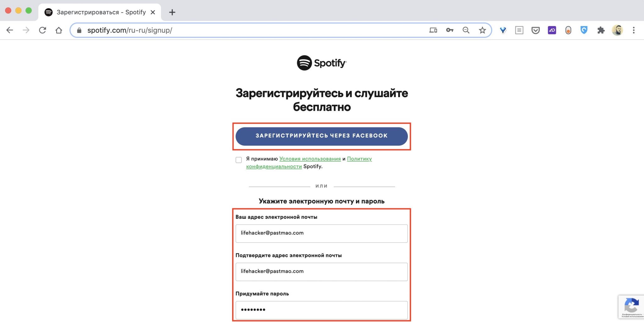Accept the Spotify terms checkbox
This screenshot has height=322, width=644.
tap(239, 160)
